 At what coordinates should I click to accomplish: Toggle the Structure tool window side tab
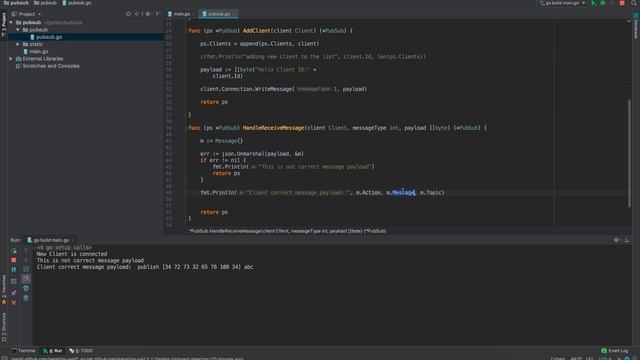click(4, 327)
